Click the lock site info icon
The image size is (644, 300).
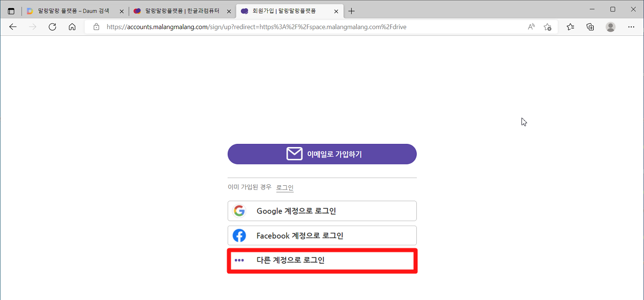click(x=96, y=27)
